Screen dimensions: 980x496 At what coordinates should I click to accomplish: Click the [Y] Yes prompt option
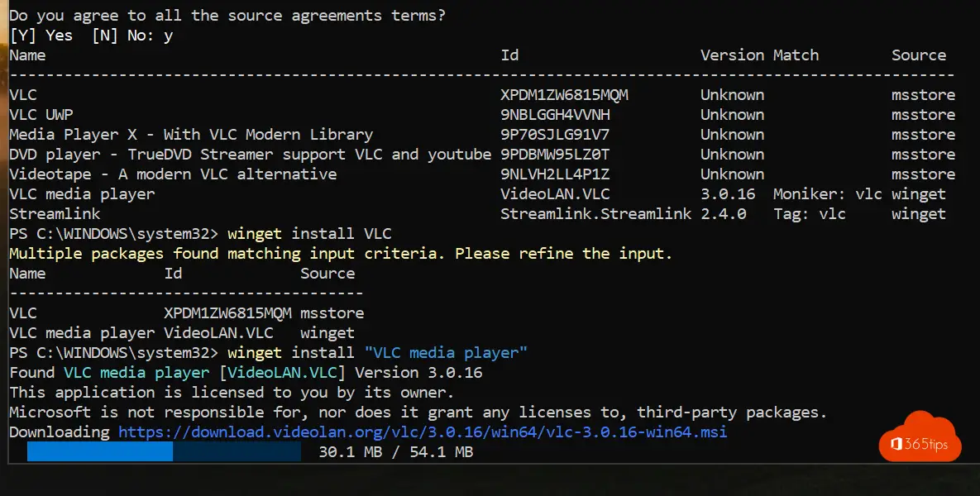41,36
